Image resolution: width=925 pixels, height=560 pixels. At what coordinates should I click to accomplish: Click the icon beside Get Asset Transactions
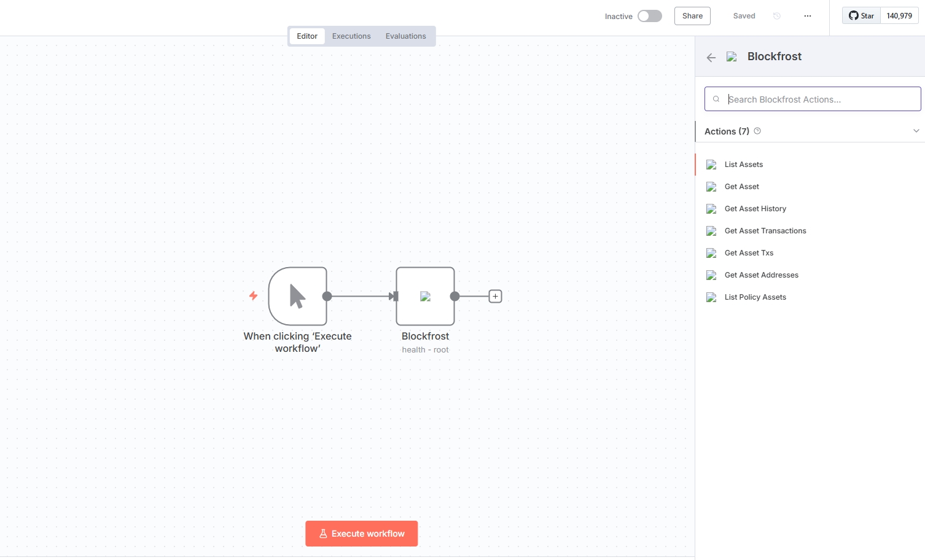(712, 231)
